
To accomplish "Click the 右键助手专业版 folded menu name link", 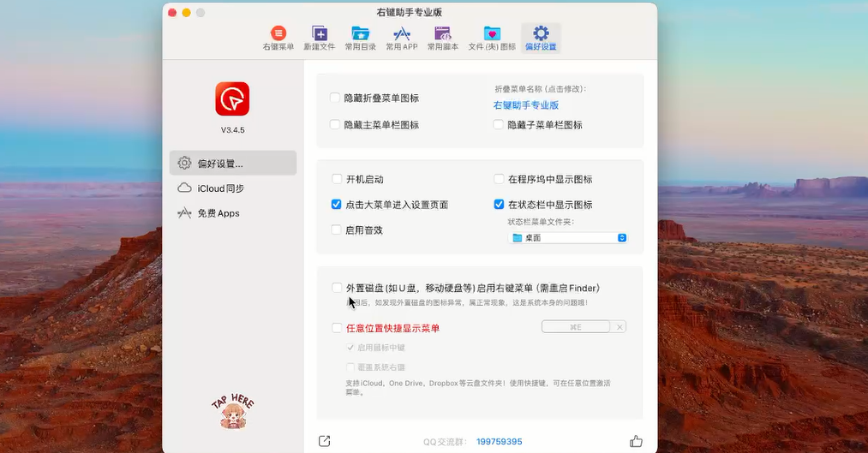I will click(x=526, y=105).
